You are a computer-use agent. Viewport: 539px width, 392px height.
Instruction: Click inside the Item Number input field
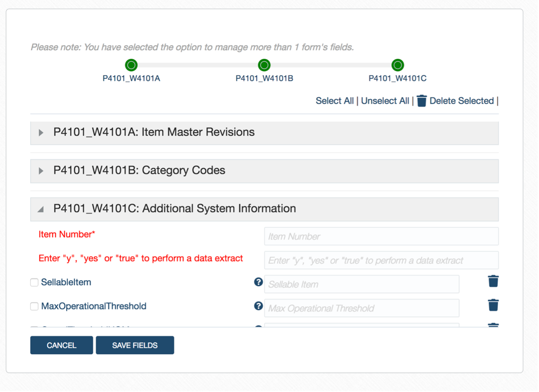[381, 236]
